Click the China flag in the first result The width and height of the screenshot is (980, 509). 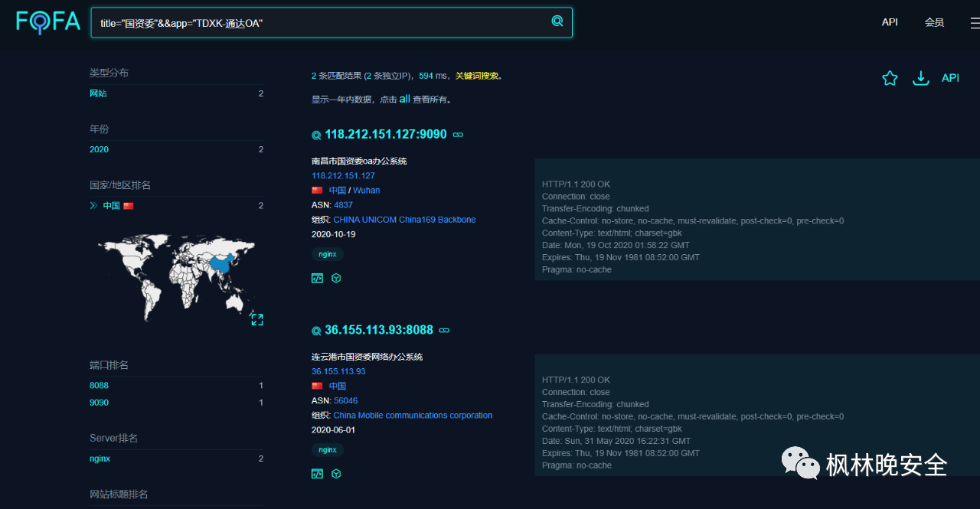click(317, 190)
